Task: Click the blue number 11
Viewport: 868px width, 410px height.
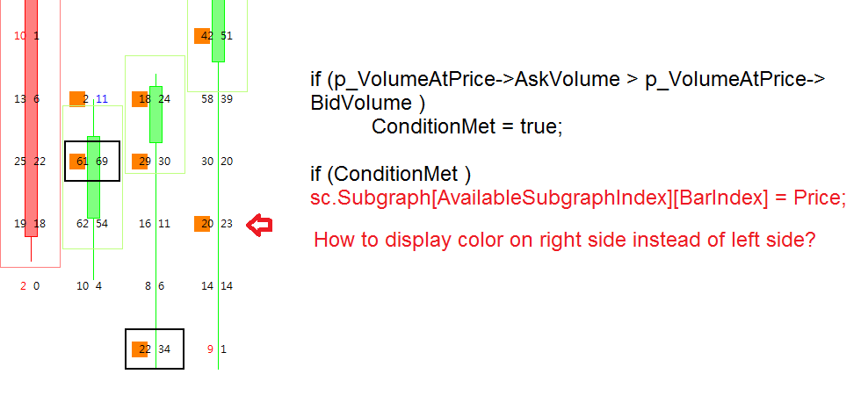Action: coord(102,99)
